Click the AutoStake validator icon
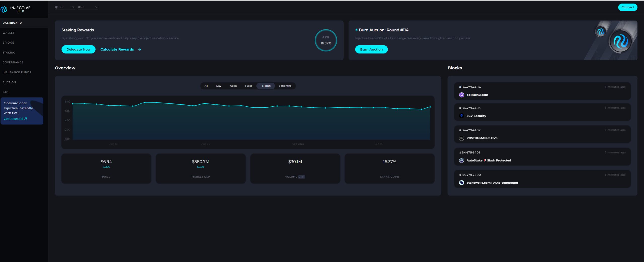The width and height of the screenshot is (644, 262). 461,160
